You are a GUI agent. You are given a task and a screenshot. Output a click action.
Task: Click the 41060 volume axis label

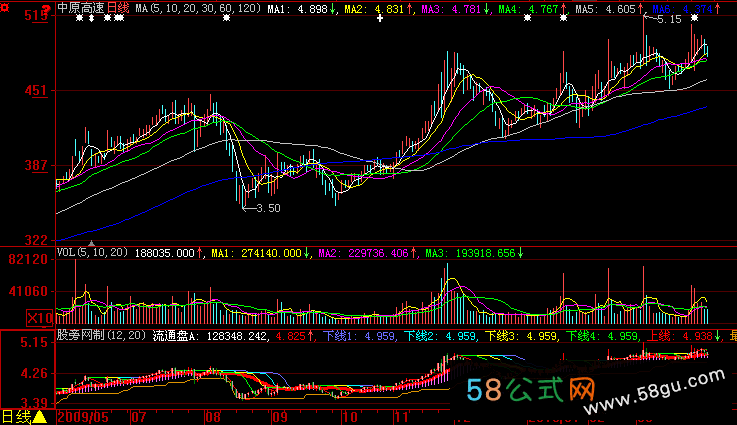(x=28, y=291)
